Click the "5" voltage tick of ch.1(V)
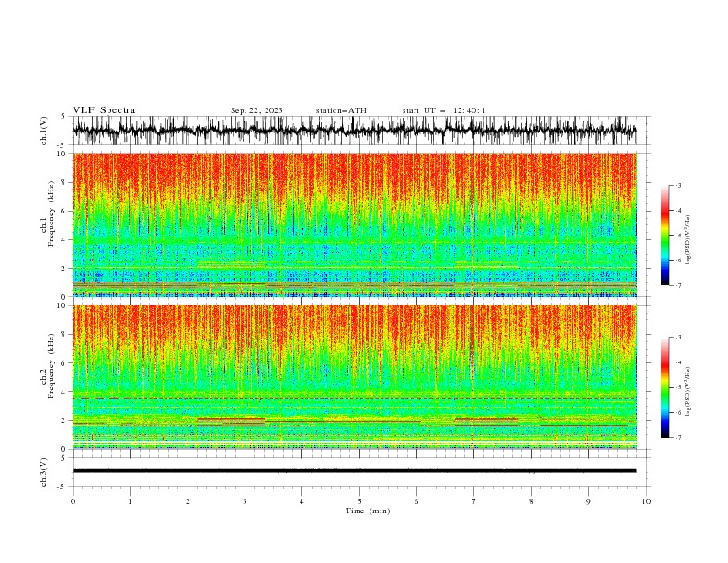This screenshot has height=563, width=728. [x=63, y=116]
